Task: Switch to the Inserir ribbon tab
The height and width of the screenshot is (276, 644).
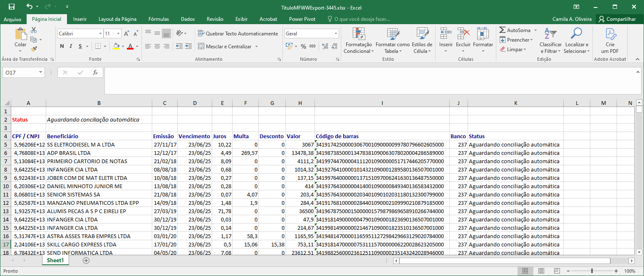Action: point(80,19)
